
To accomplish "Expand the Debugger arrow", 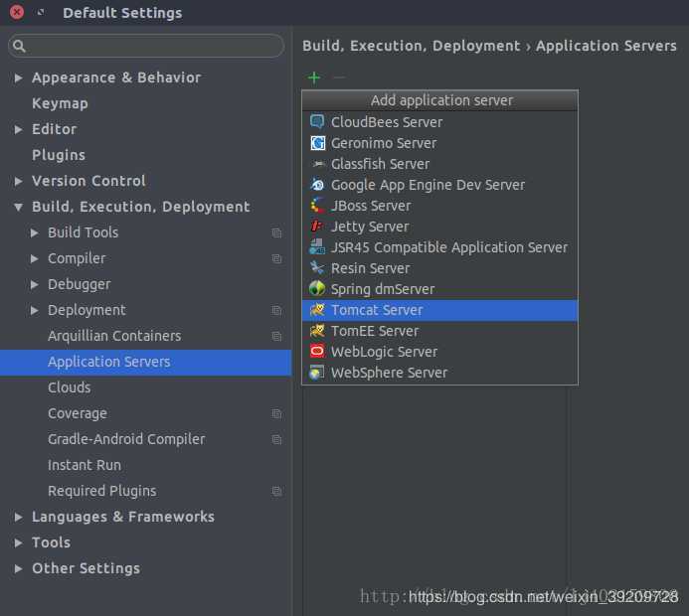I will [34, 284].
